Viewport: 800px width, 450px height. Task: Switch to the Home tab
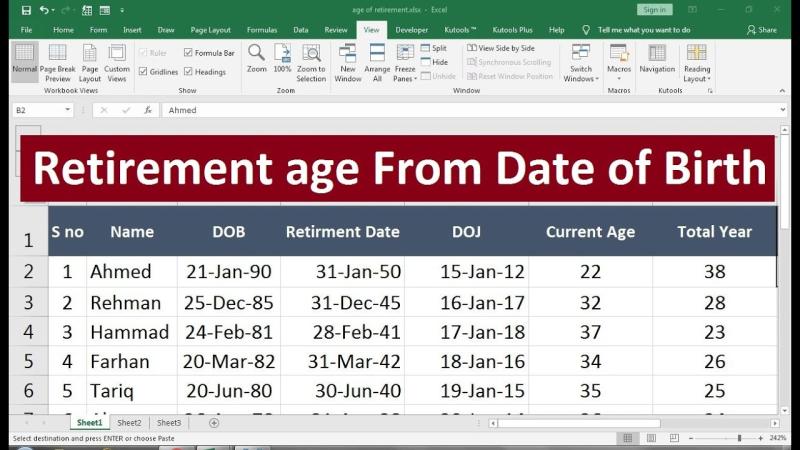pyautogui.click(x=63, y=30)
